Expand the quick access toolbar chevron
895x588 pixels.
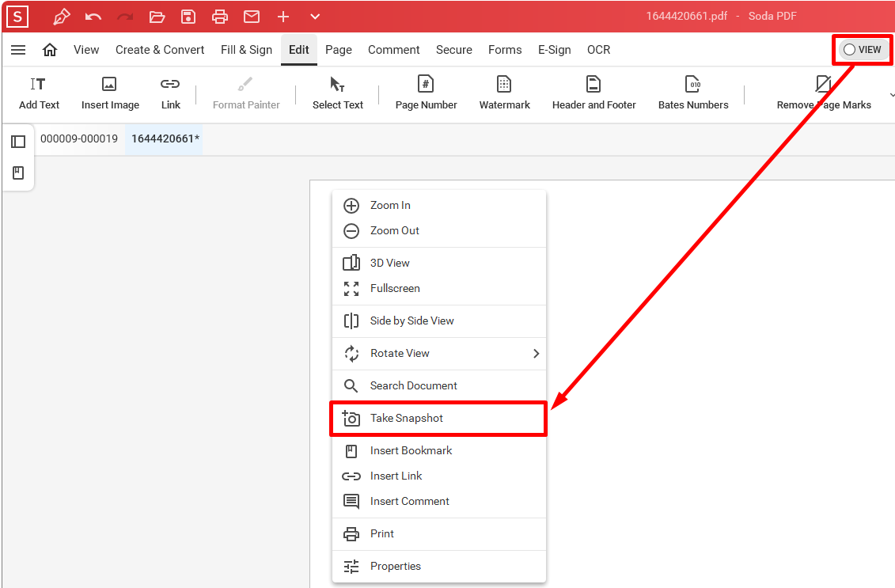[315, 17]
